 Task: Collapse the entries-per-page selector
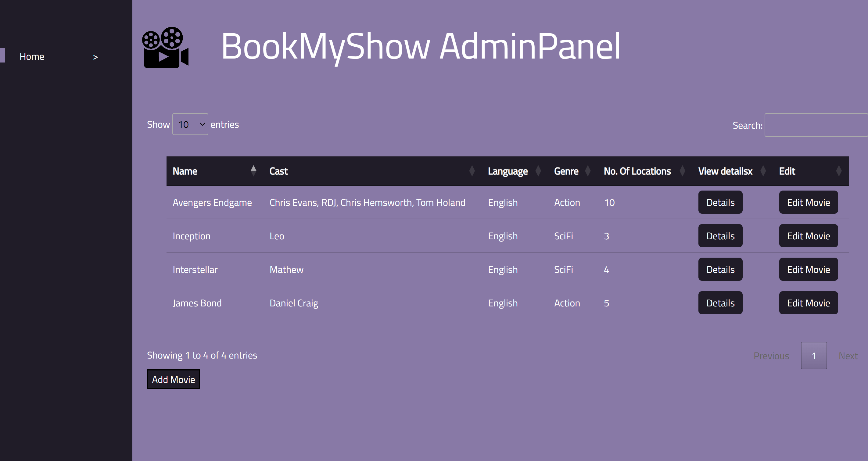pos(190,124)
